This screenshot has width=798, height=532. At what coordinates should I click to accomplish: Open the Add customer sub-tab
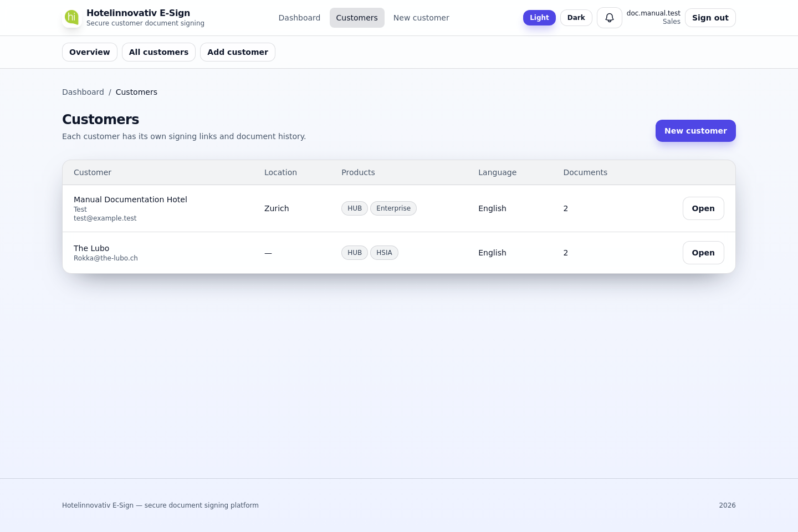pyautogui.click(x=238, y=52)
